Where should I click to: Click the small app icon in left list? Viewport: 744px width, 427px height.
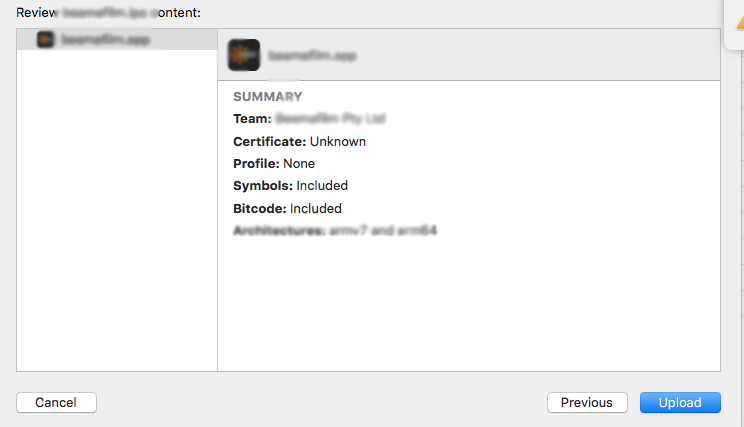click(x=45, y=39)
